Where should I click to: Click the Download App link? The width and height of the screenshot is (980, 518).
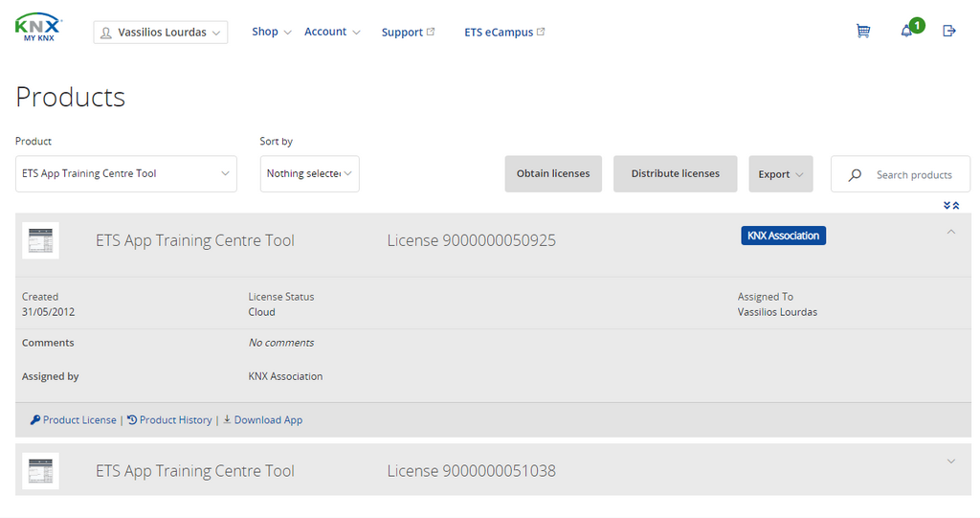pyautogui.click(x=267, y=420)
